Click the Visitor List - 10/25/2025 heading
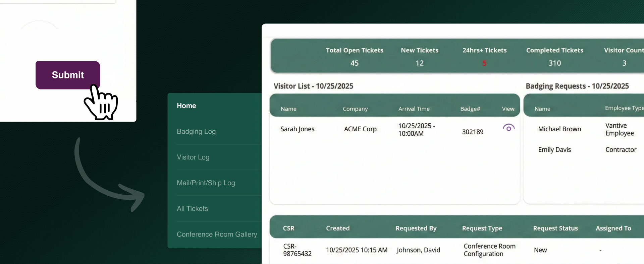 pos(313,86)
